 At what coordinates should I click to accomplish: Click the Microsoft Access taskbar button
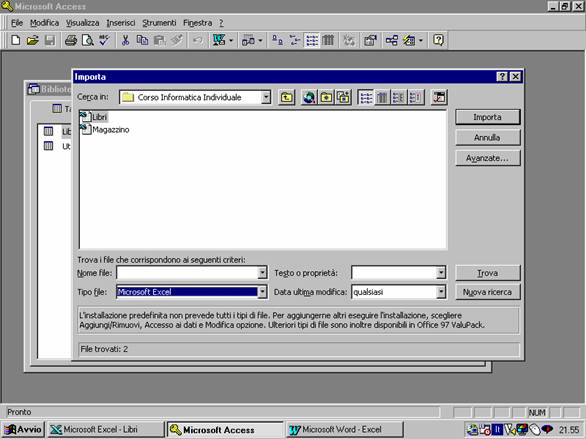click(225, 430)
